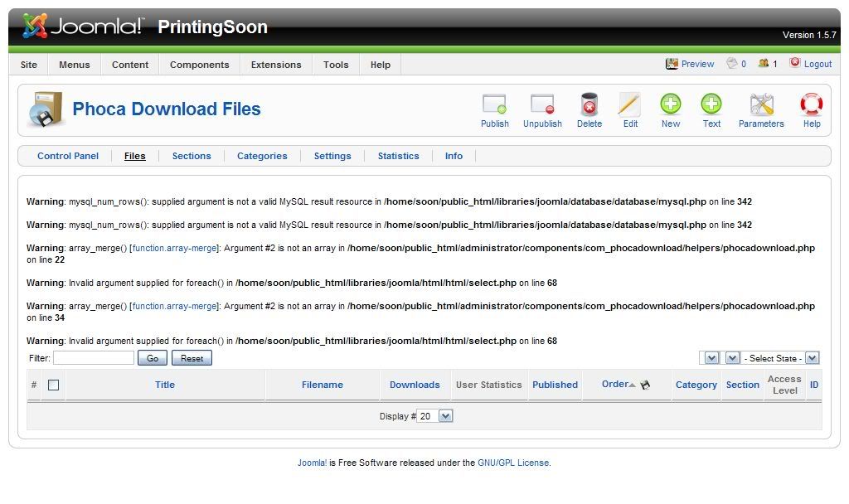Switch to the Settings tab
The image size is (849, 504).
click(332, 156)
